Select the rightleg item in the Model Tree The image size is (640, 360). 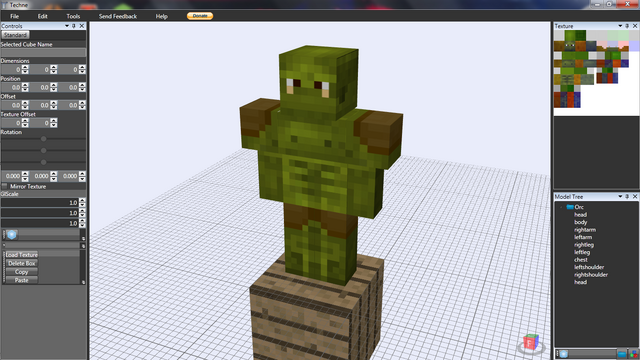584,244
